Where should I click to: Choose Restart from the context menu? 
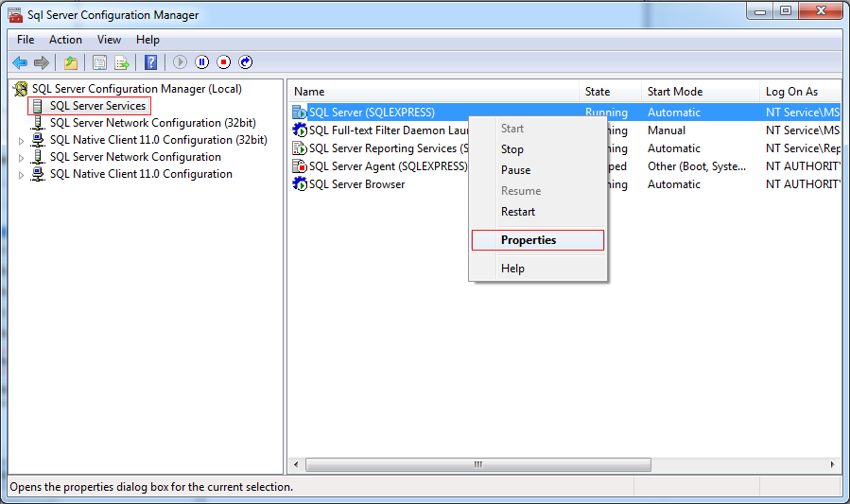(x=538, y=212)
